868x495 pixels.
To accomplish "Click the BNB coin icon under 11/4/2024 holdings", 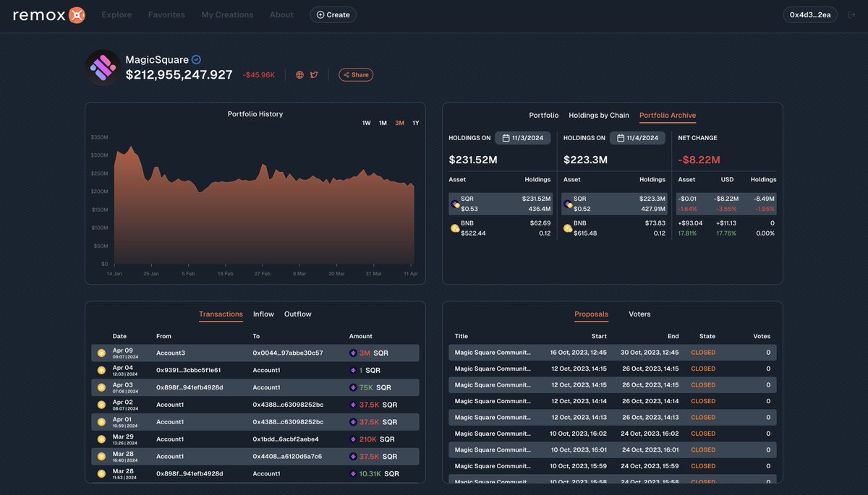I will coord(568,228).
